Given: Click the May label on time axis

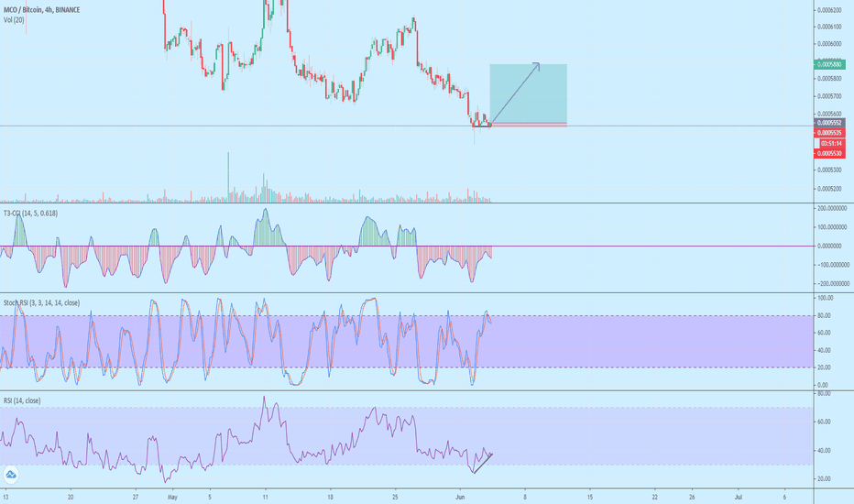Looking at the screenshot, I should [x=172, y=497].
